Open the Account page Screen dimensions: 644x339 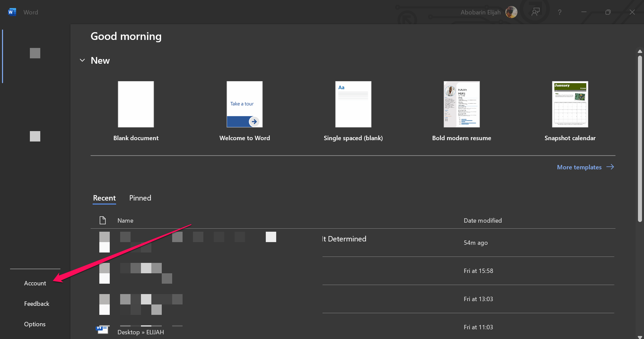click(x=35, y=283)
